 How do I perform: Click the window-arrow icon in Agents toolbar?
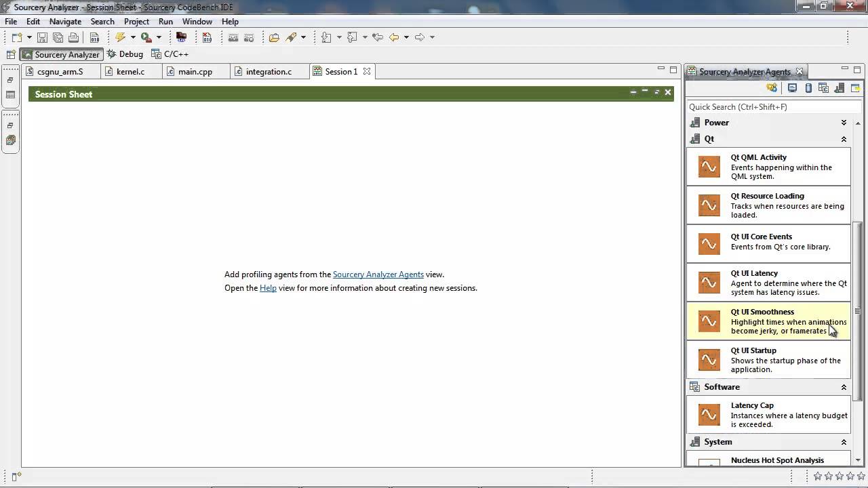tap(855, 88)
